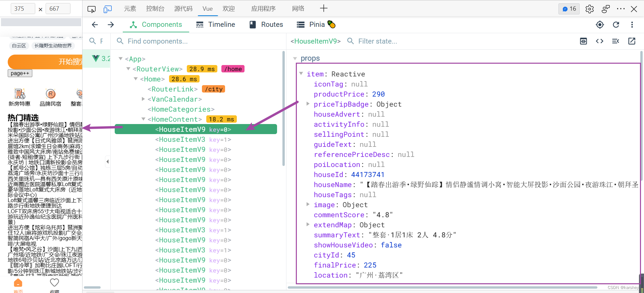Viewport: 644px width, 293px height.
Task: Select the Timeline tab
Action: coord(216,24)
